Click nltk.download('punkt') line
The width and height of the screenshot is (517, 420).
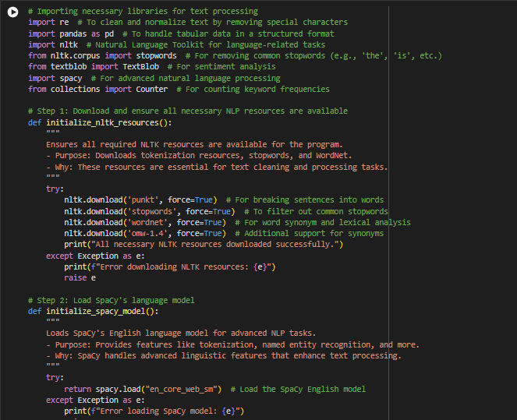[224, 200]
